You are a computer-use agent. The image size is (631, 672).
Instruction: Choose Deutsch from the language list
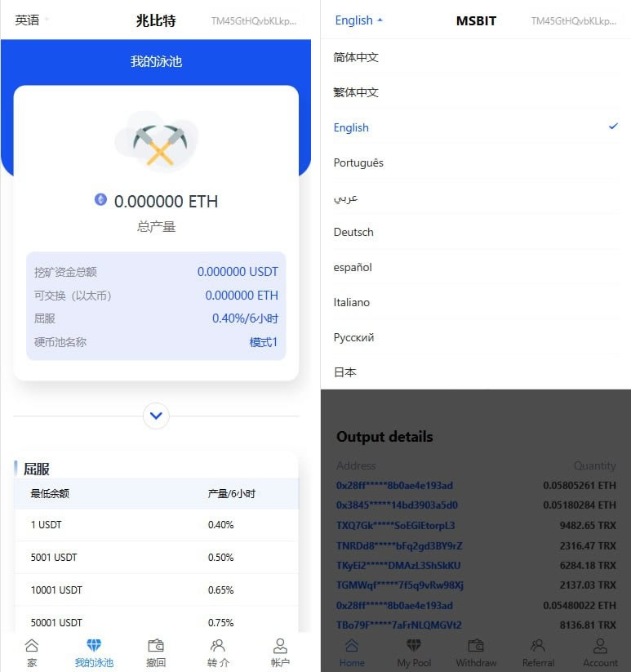(353, 232)
